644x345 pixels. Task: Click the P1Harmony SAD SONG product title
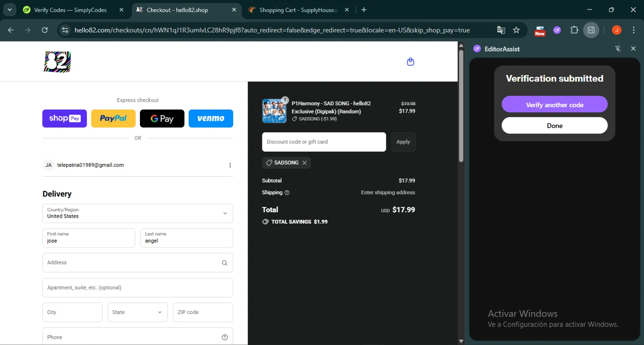(331, 107)
